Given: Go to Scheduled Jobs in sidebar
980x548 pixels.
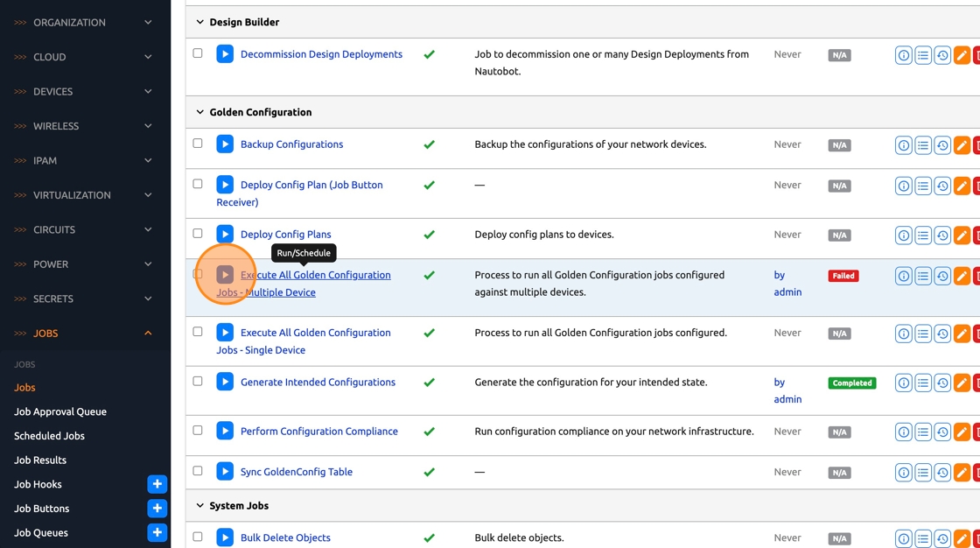Looking at the screenshot, I should (49, 436).
